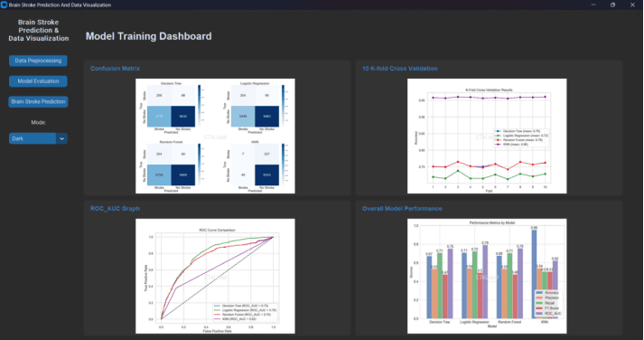Open the ROC Curve Comparison chart

pos(215,277)
